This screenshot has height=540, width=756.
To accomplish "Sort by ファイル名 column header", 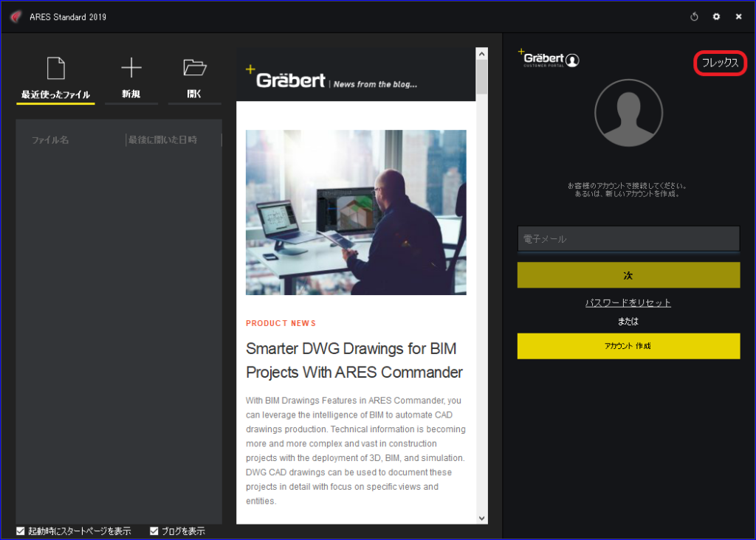I will point(50,139).
